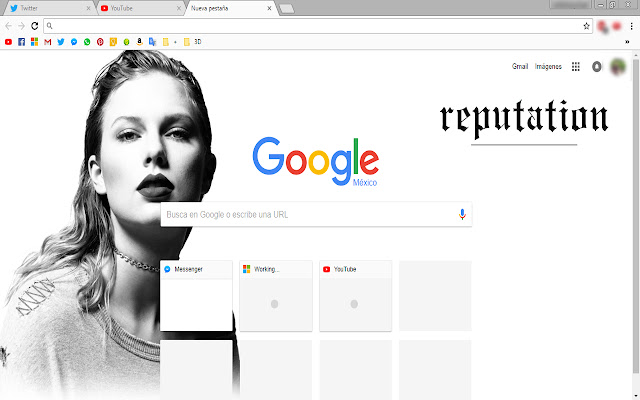The width and height of the screenshot is (640, 400).
Task: Go back with the back arrow
Action: [x=8, y=26]
